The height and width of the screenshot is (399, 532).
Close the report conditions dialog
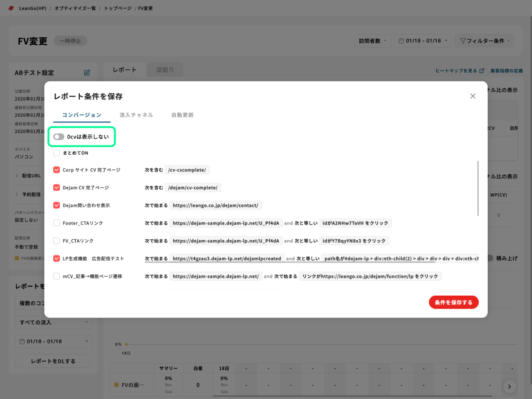tap(473, 96)
